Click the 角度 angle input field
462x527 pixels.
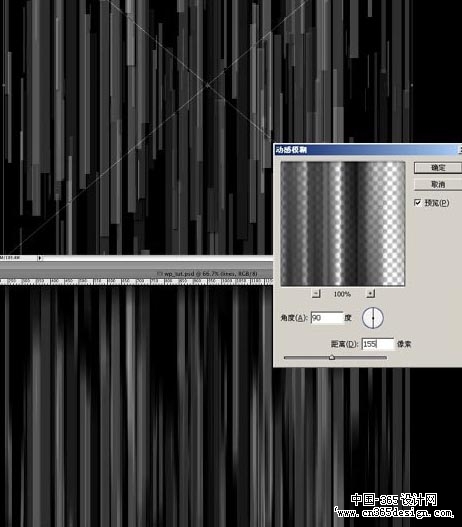pyautogui.click(x=327, y=318)
